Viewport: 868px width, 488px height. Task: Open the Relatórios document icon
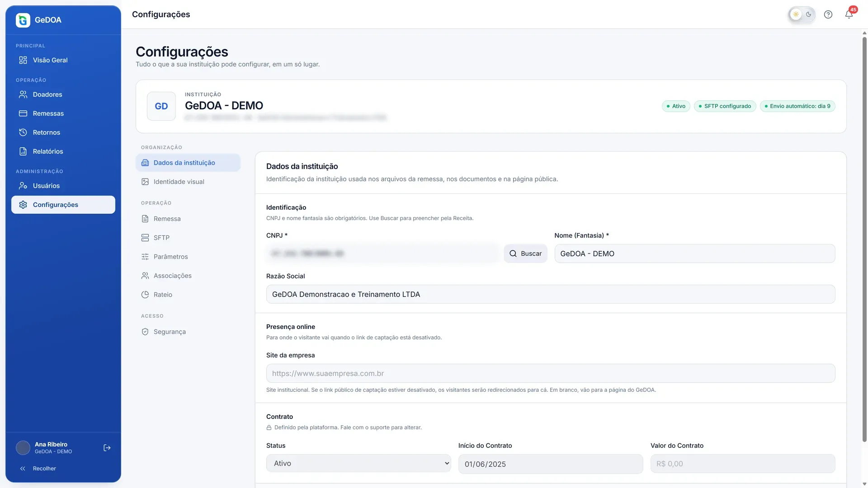pos(23,151)
